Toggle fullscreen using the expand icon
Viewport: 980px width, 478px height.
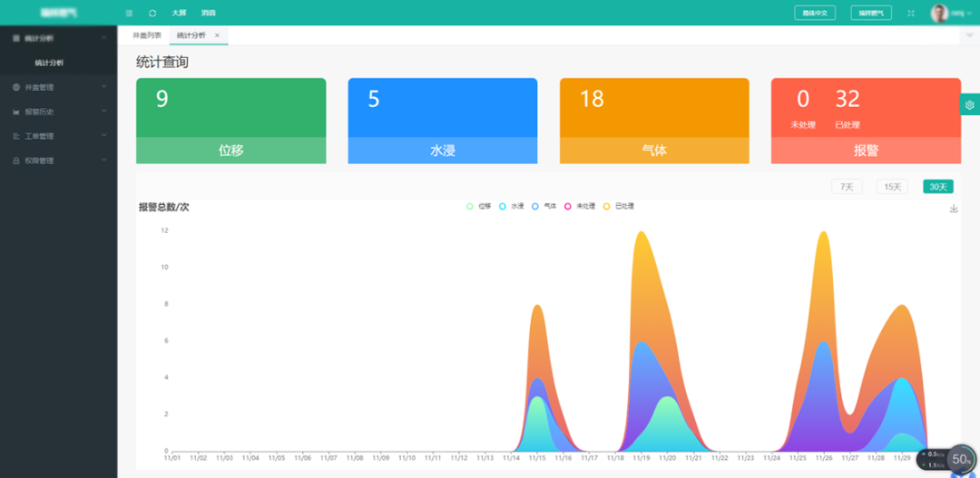point(910,13)
